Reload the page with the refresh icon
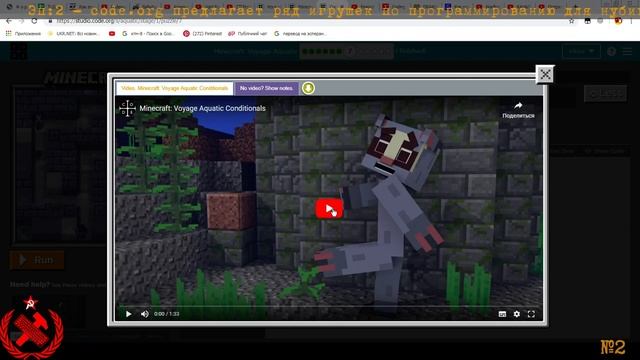This screenshot has height=360, width=640. (x=34, y=21)
